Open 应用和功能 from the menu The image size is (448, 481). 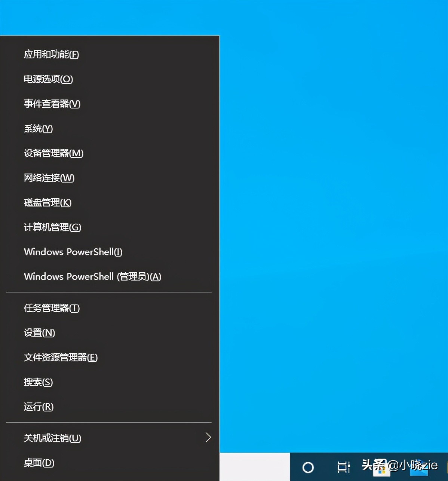coord(51,55)
